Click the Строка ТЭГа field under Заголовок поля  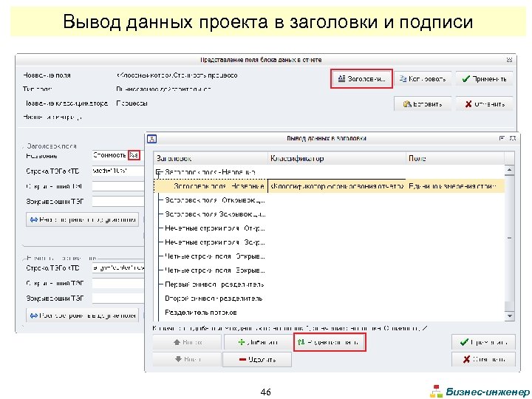tap(117, 171)
